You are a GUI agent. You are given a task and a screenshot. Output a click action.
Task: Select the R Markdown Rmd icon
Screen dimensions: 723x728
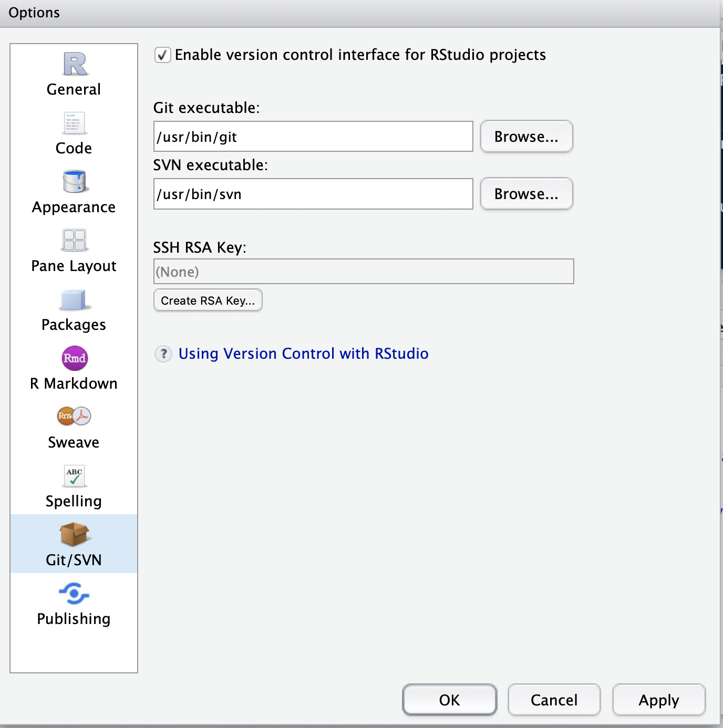pyautogui.click(x=75, y=358)
